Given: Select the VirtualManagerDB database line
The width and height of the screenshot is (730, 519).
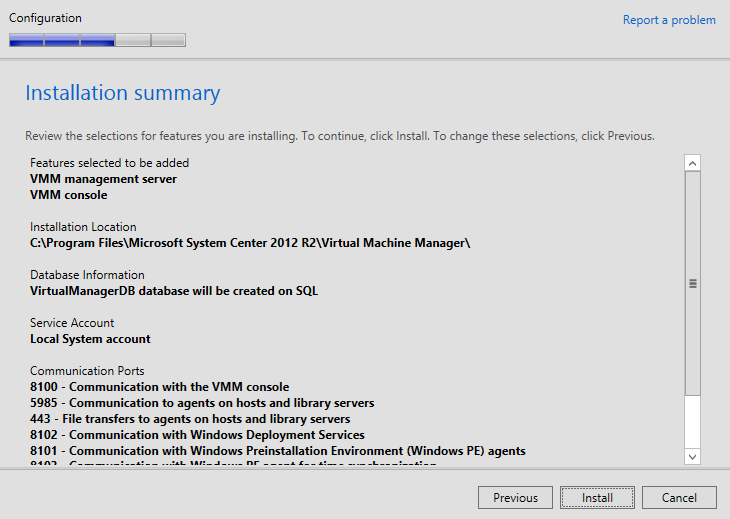Looking at the screenshot, I should coord(174,291).
